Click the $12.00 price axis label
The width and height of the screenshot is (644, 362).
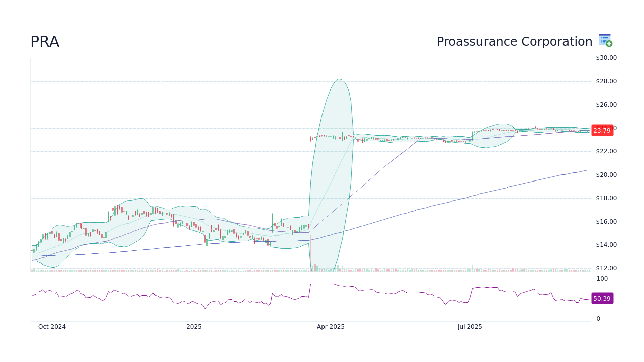click(606, 268)
